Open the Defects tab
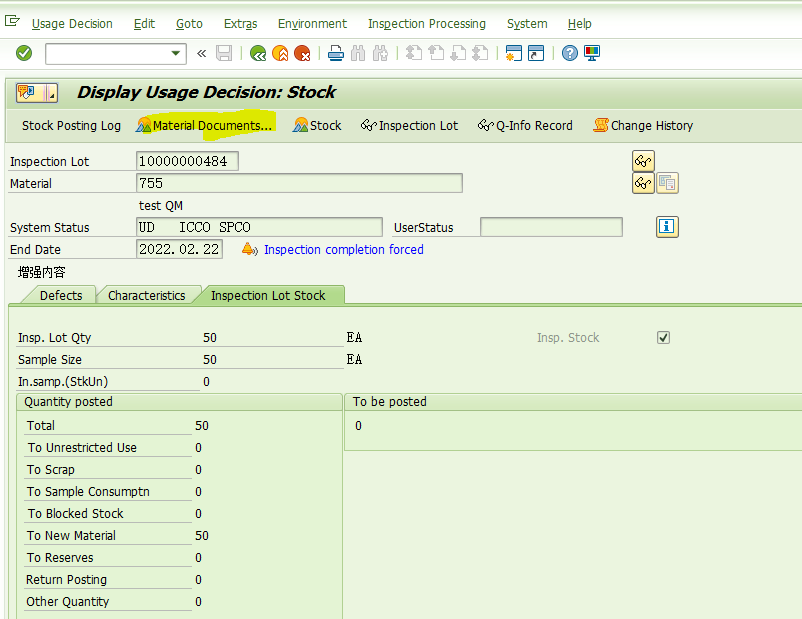The width and height of the screenshot is (802, 619). 61,296
